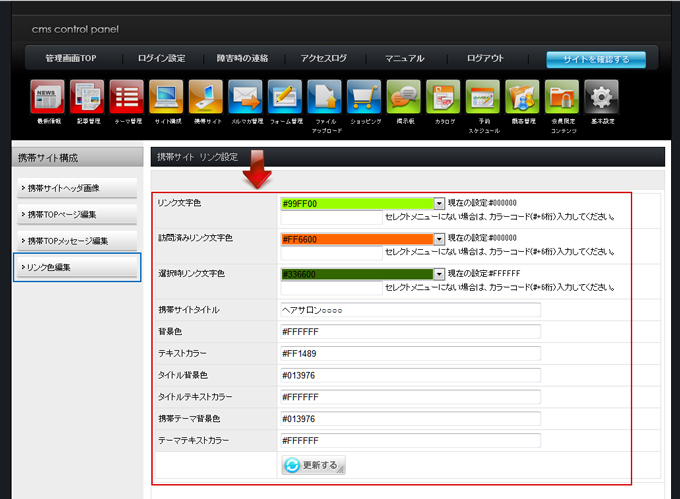This screenshot has width=680, height=499.
Task: Expand the 訪問済みリンク文字色 orange dropdown
Action: (x=439, y=238)
